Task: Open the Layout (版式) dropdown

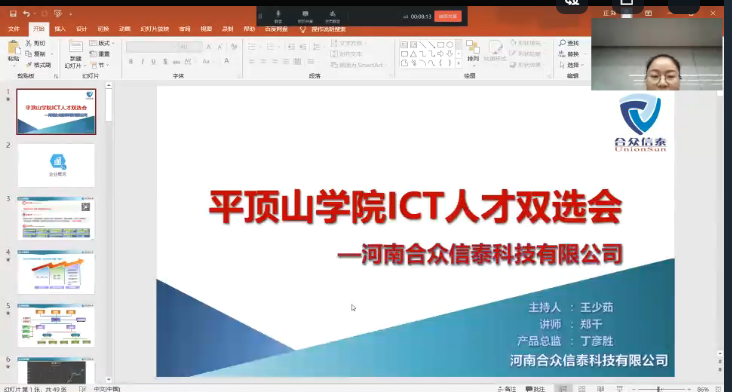Action: [x=102, y=43]
